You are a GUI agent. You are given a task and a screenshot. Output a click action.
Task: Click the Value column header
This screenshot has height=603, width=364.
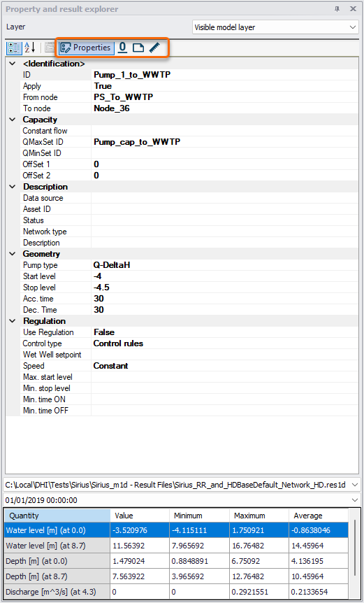(x=140, y=516)
